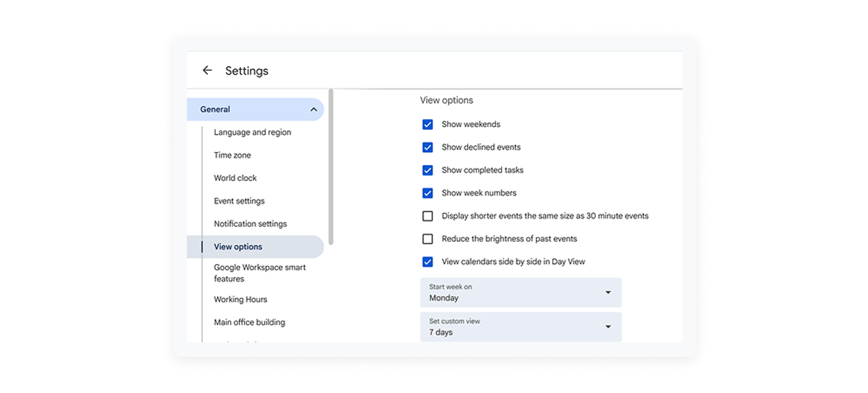Screen dimensions: 868x393
Task: Uncheck Show weekends
Action: tap(428, 124)
